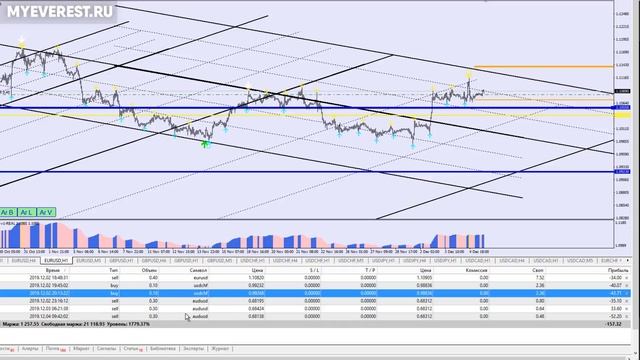Switch to the EURUSD,H4 chart tab

click(x=24, y=260)
